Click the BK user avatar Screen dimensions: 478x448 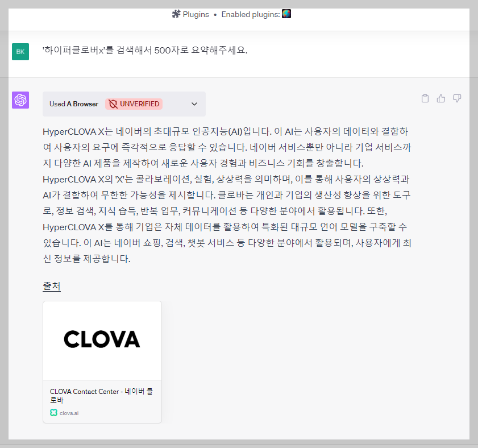click(x=20, y=52)
